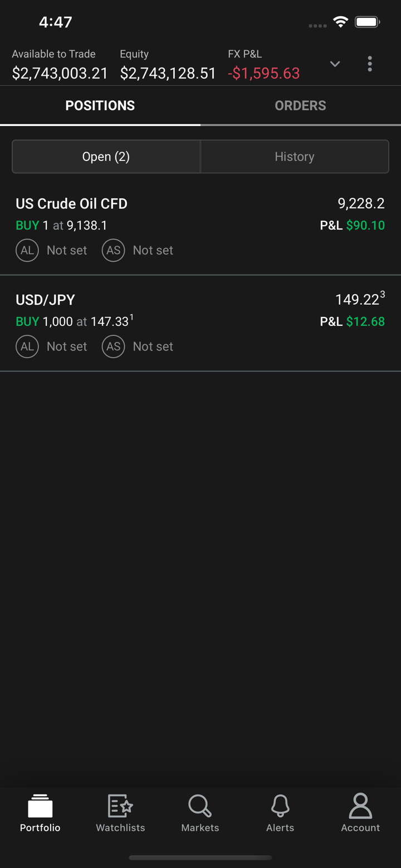The image size is (401, 868).
Task: Select the Open (2) segment
Action: pos(106,157)
